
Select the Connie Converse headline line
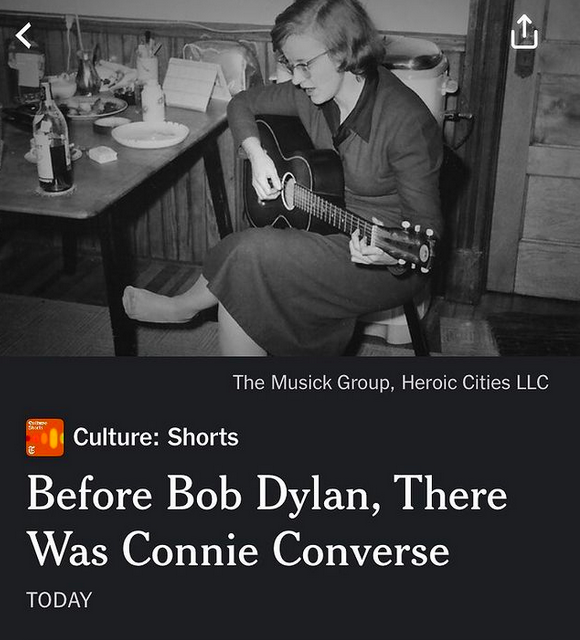pos(238,549)
